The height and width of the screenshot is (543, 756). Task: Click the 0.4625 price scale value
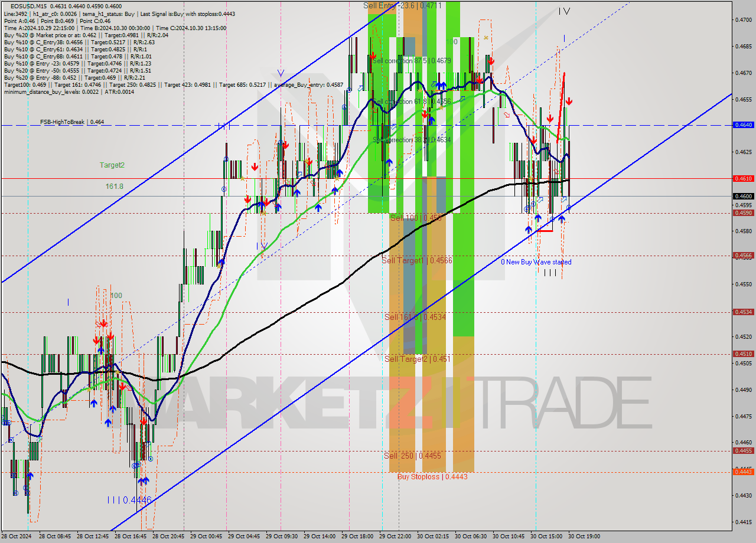tap(743, 152)
